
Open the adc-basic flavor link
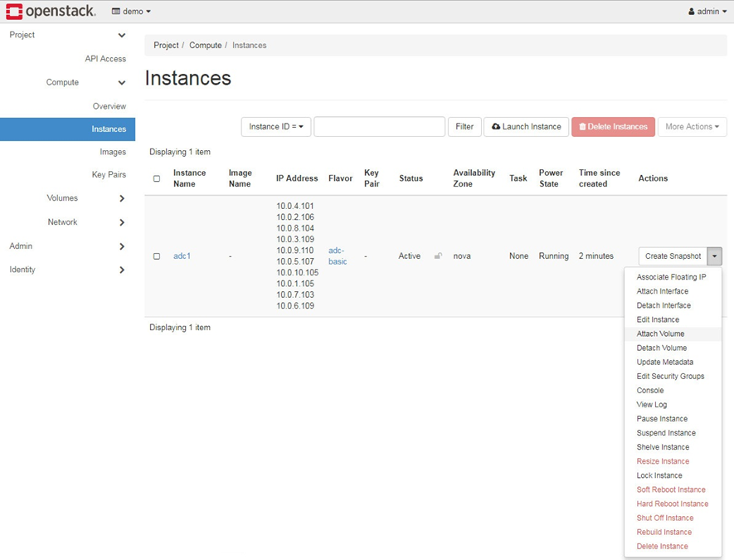point(338,256)
